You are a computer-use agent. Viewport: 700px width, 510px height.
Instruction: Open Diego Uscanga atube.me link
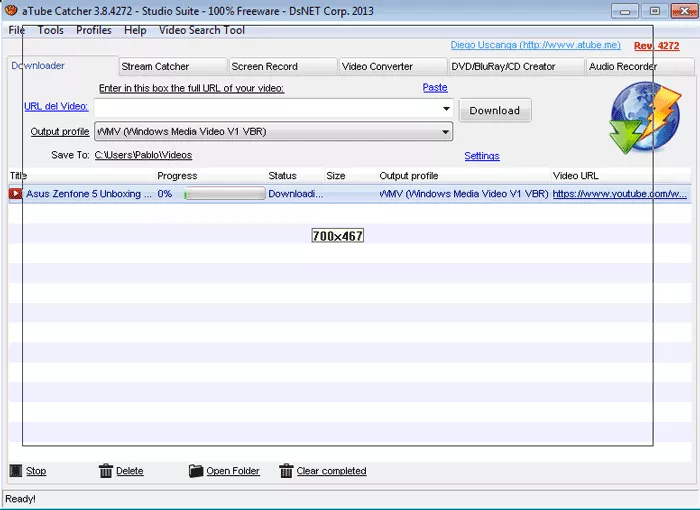[x=535, y=45]
